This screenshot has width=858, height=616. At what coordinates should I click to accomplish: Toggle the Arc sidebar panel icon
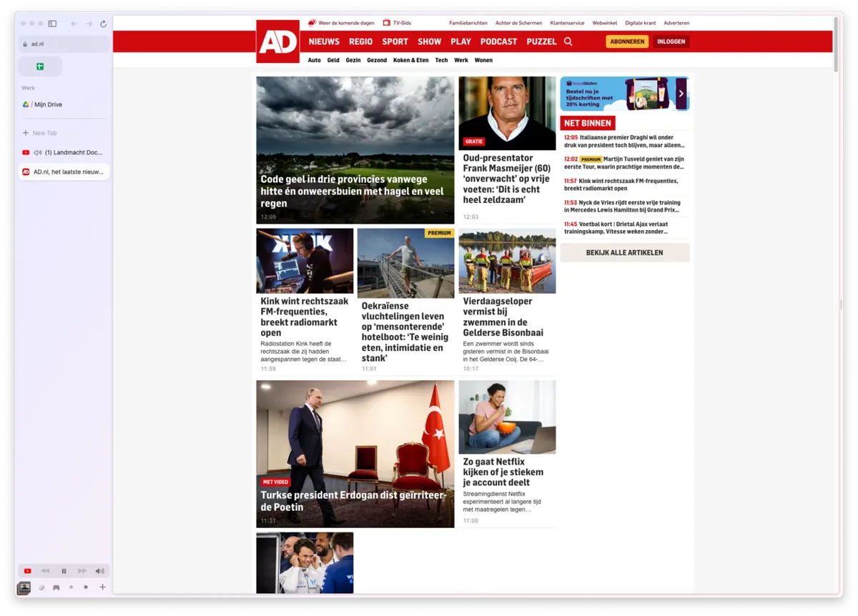pos(52,24)
